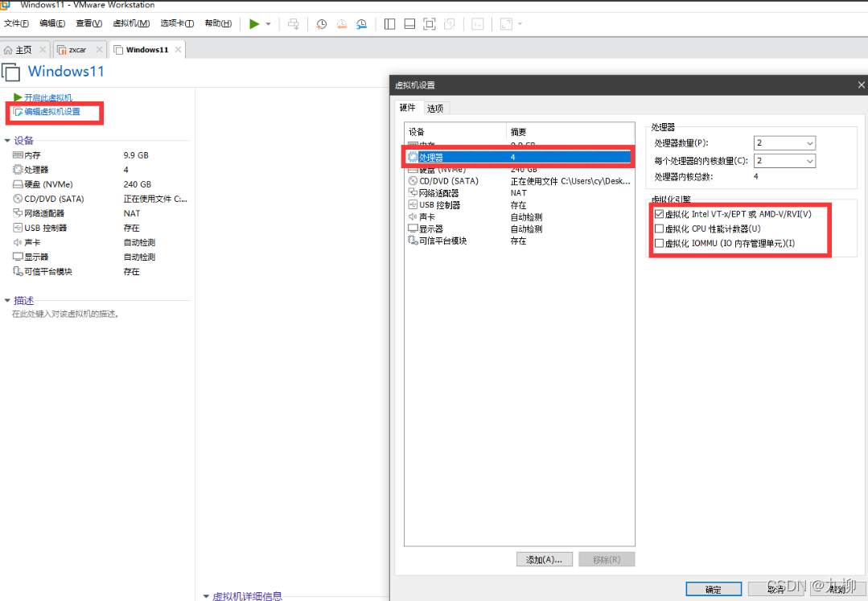Click the 显示器 monitor icon in the main window device list
Image resolution: width=868 pixels, height=601 pixels.
click(18, 257)
